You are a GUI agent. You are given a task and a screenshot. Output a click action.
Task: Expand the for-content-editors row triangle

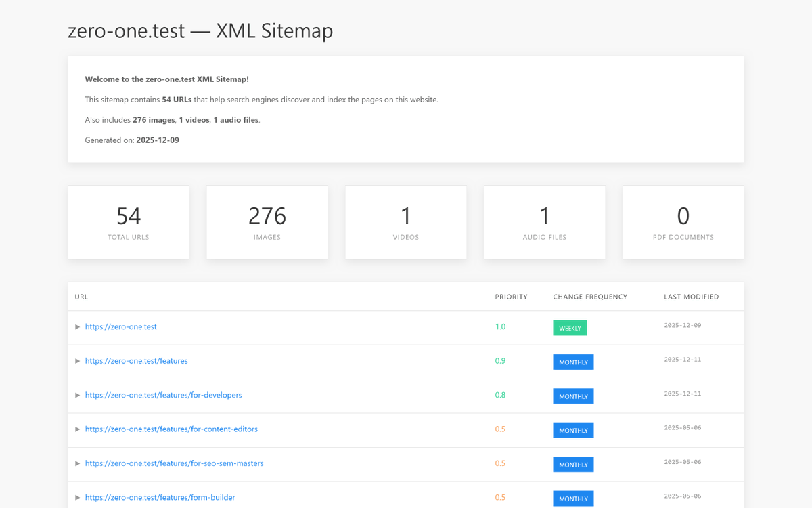tap(78, 429)
